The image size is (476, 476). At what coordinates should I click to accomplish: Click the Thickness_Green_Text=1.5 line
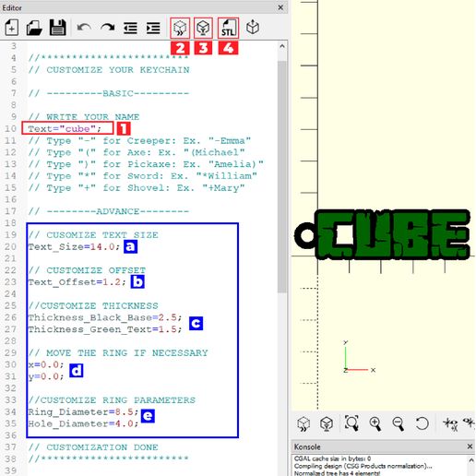point(105,329)
